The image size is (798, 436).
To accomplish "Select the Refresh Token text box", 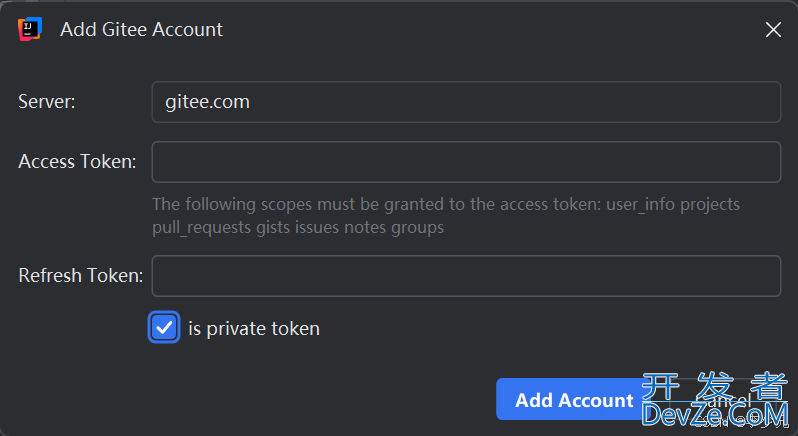I will [x=466, y=276].
